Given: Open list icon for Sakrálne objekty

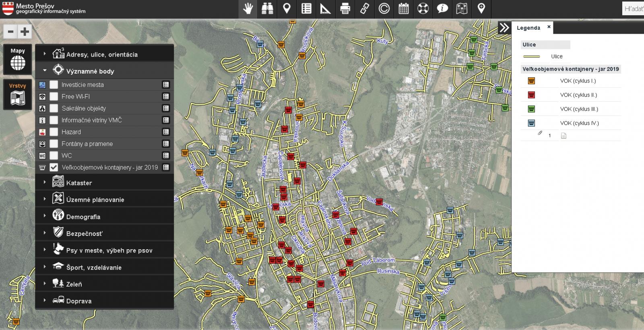Looking at the screenshot, I should click(166, 108).
